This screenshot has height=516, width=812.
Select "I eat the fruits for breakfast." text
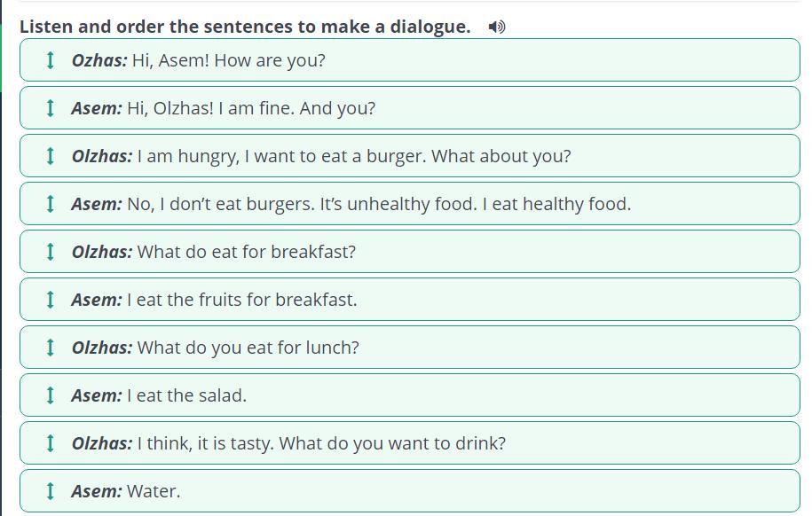pyautogui.click(x=241, y=300)
